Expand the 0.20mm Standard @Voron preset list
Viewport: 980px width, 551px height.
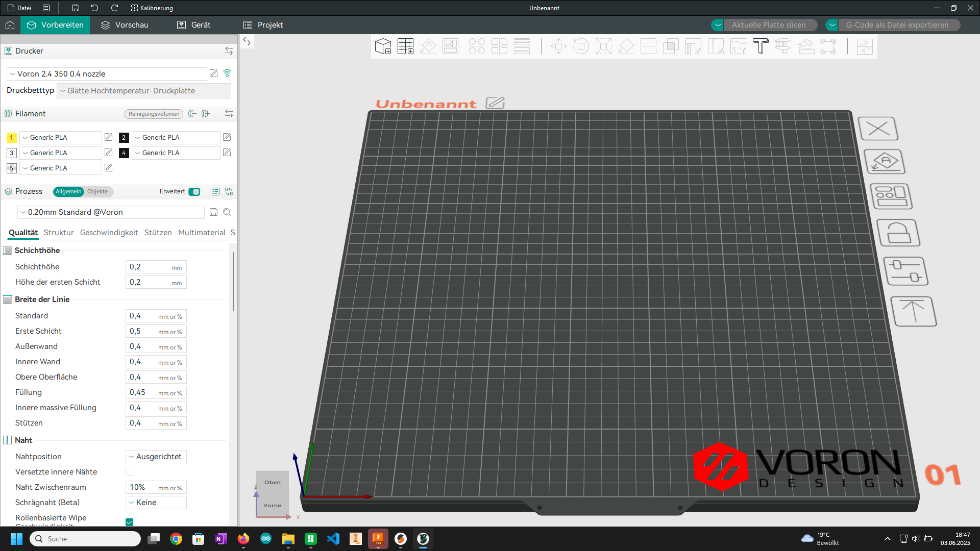pos(111,212)
